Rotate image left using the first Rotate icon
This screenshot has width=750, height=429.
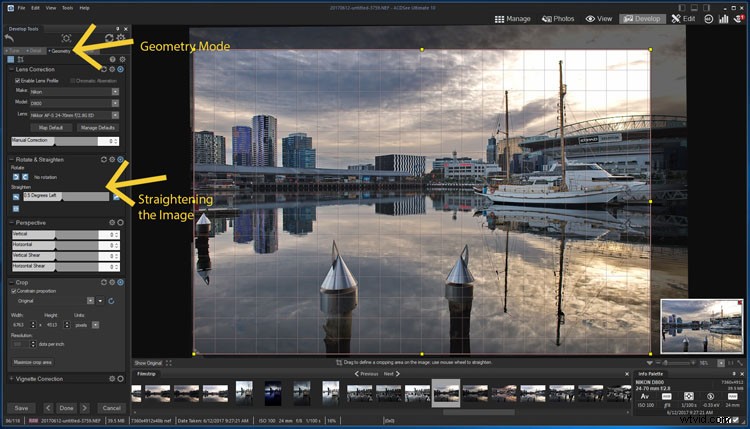click(x=16, y=177)
